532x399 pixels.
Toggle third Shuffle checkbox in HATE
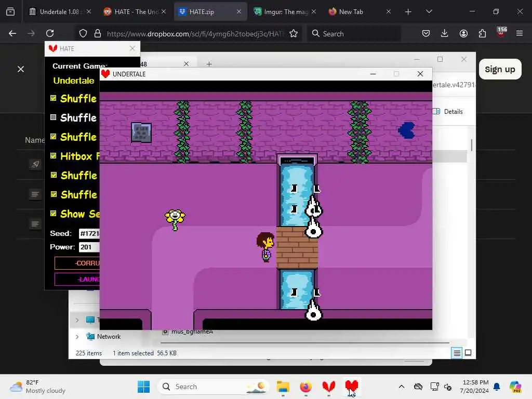[x=54, y=137]
